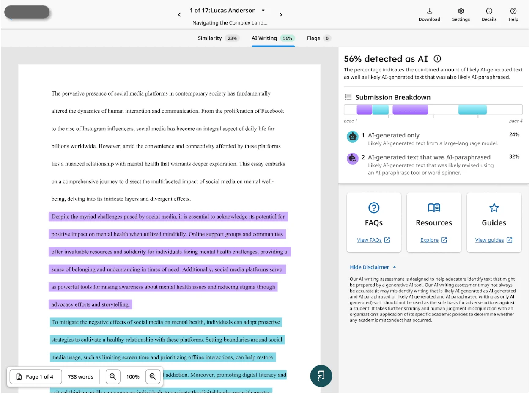
Task: Open the Lucas Anderson student dropdown
Action: tap(263, 10)
